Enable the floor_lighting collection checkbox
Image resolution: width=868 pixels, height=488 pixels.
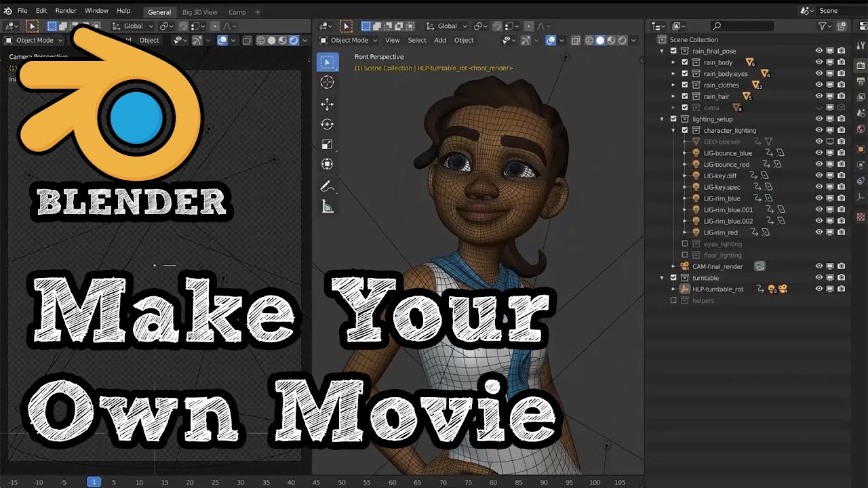[685, 255]
